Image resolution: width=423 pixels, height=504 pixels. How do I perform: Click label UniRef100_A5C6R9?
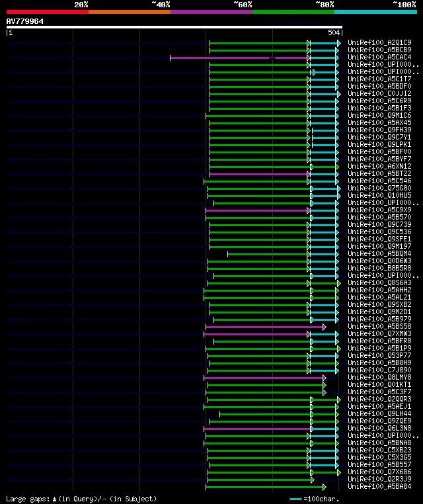click(x=379, y=101)
